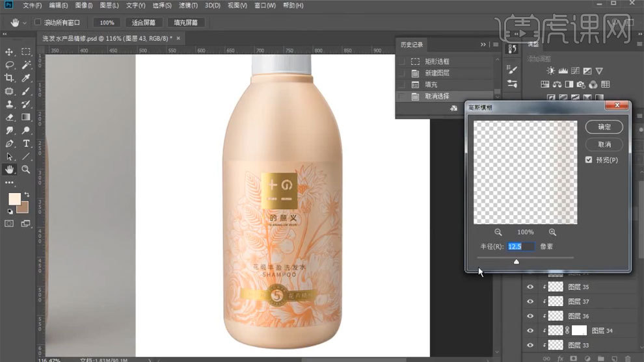Select the Type tool

tap(26, 144)
